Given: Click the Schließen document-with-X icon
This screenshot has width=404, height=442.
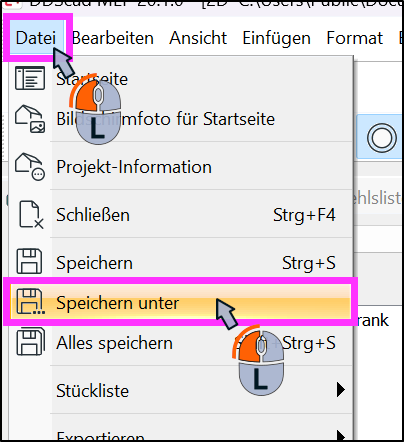Looking at the screenshot, I should click(x=31, y=214).
